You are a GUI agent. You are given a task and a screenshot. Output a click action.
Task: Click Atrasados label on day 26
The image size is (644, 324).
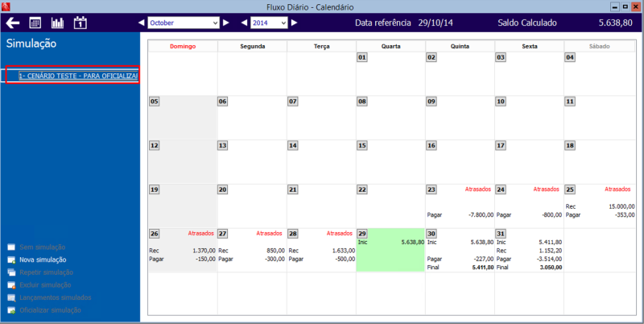(x=201, y=233)
